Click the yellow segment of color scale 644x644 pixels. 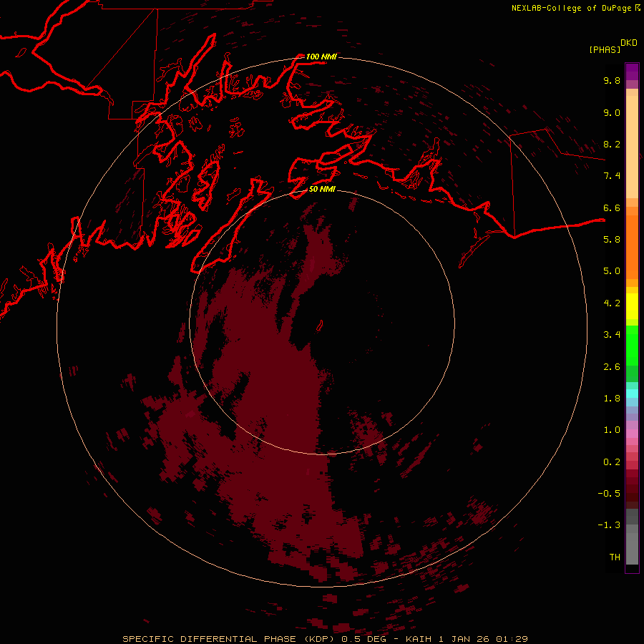(632, 306)
